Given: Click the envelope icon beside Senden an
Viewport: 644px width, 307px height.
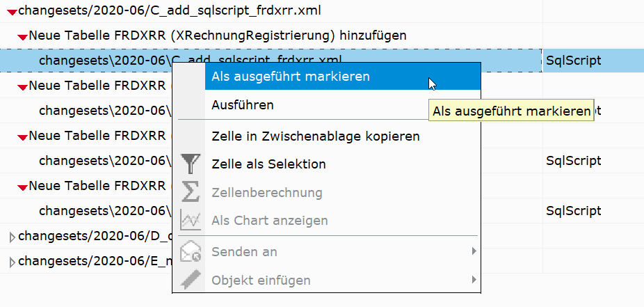Looking at the screenshot, I should (x=189, y=251).
